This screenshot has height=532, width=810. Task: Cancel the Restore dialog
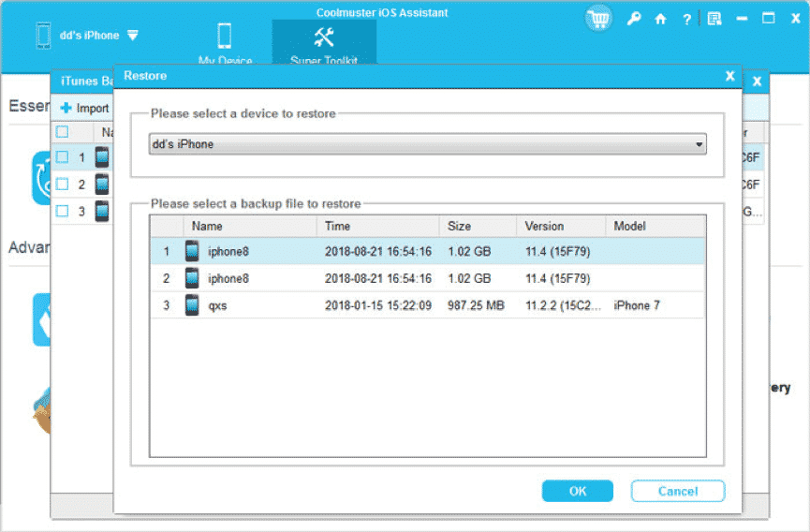(677, 491)
